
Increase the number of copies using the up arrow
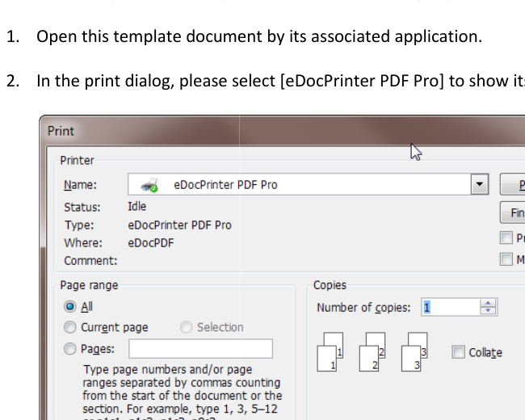coord(488,303)
